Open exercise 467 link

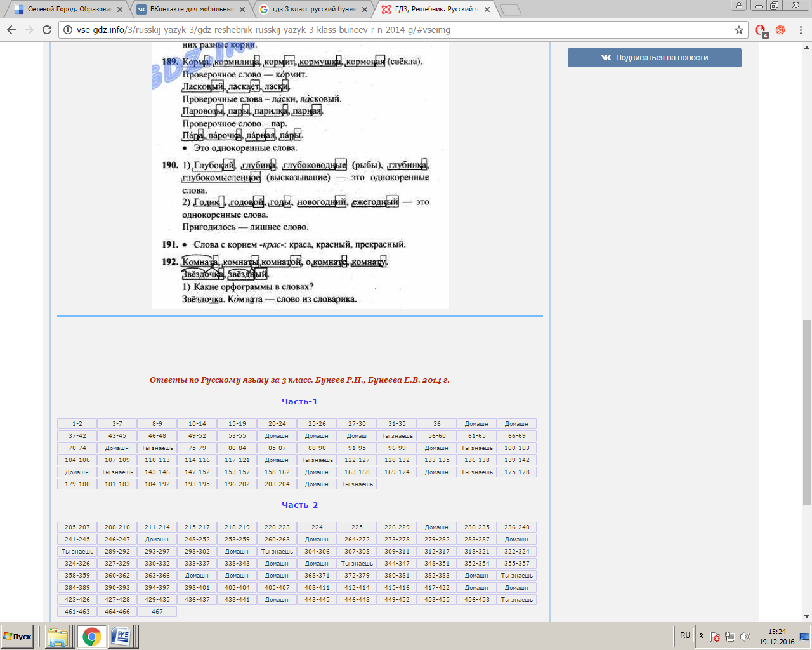[x=157, y=612]
